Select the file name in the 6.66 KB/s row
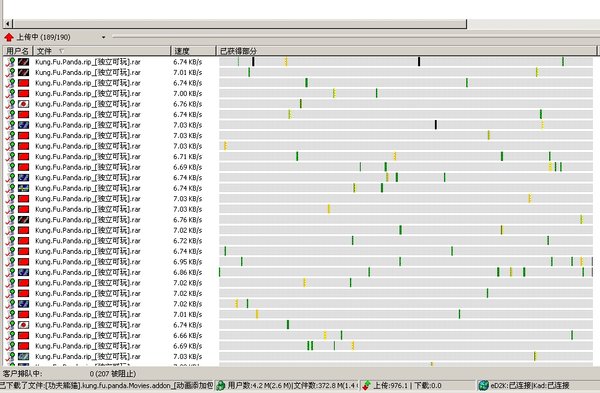Viewport: 600px width, 393px height. click(88, 336)
